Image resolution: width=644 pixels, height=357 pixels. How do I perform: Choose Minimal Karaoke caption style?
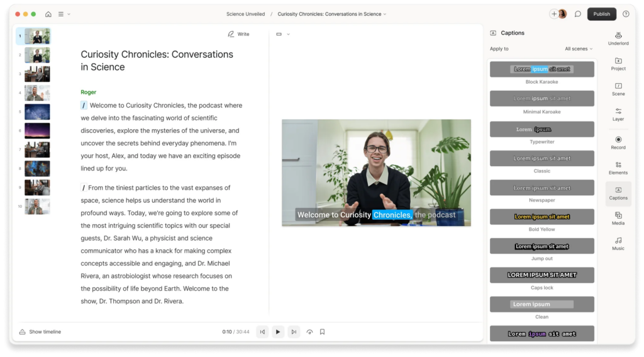coord(541,98)
